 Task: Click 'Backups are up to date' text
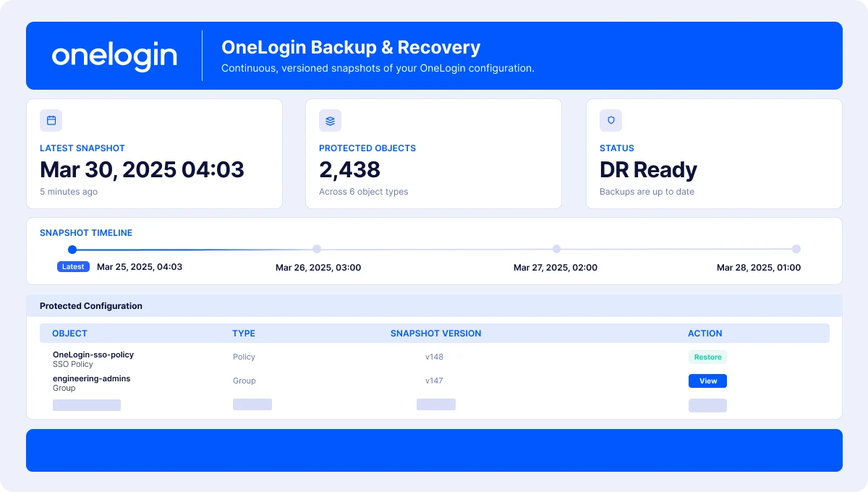click(x=647, y=192)
